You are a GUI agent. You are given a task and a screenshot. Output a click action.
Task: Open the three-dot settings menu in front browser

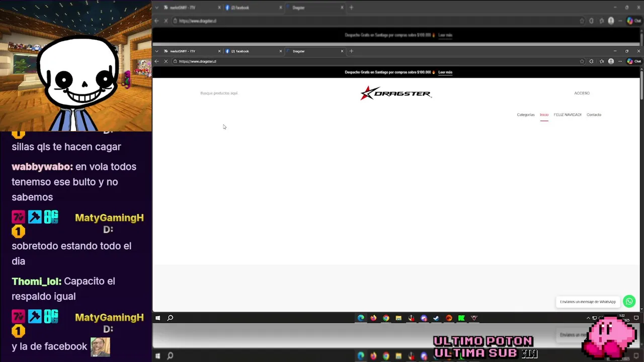620,61
